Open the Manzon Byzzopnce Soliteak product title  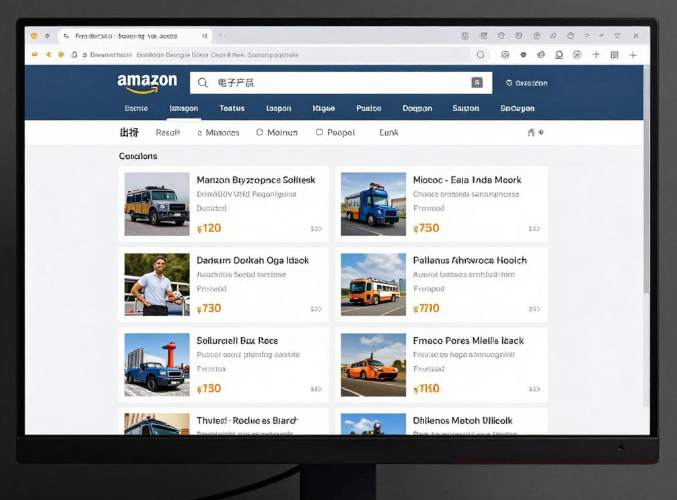click(255, 180)
